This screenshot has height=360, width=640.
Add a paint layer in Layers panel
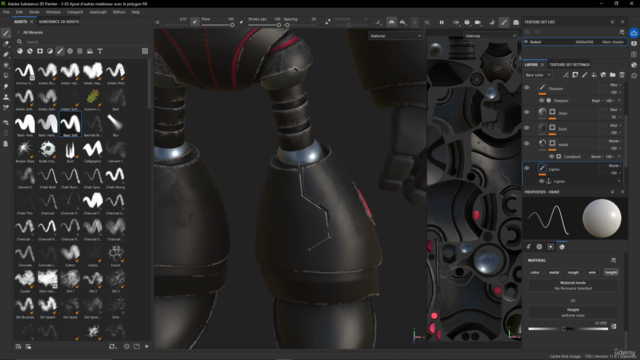pos(584,75)
